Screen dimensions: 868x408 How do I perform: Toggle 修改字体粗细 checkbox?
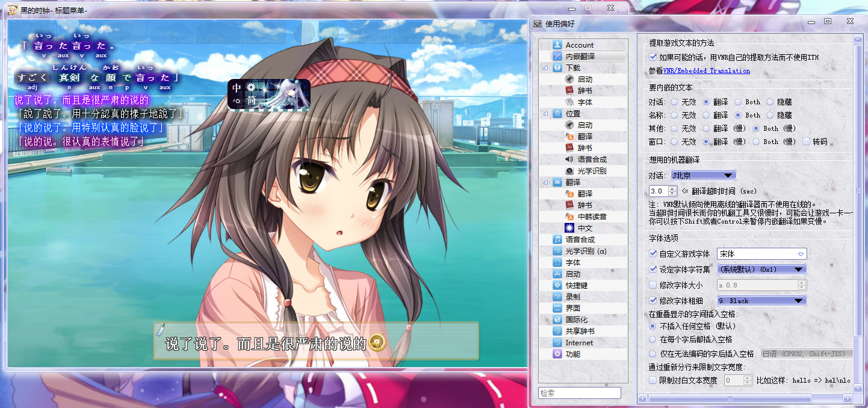click(653, 301)
